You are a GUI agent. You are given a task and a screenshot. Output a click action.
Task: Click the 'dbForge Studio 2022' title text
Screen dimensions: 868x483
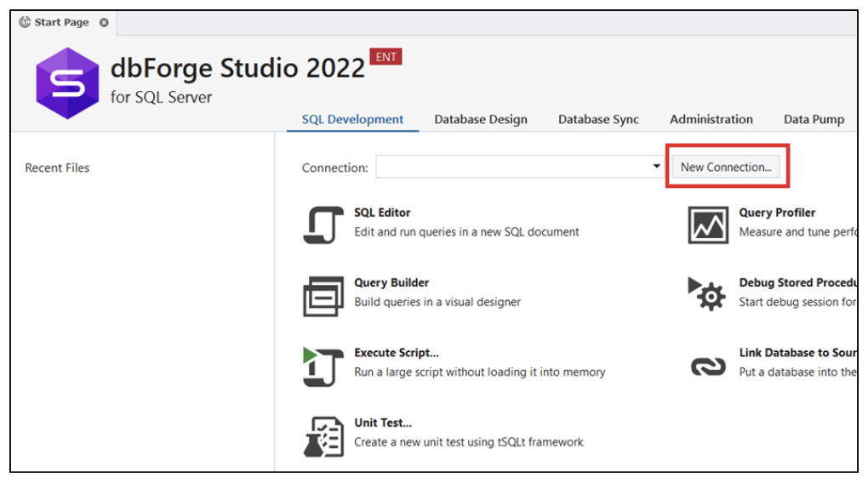(x=237, y=68)
